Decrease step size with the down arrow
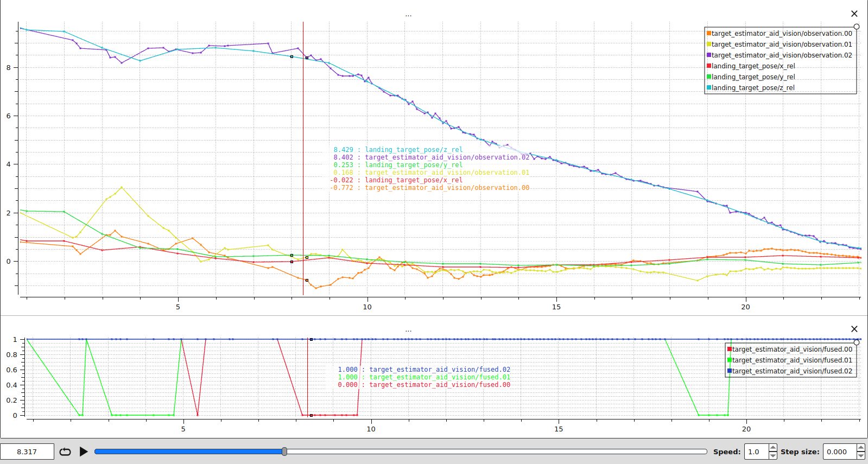 861,455
